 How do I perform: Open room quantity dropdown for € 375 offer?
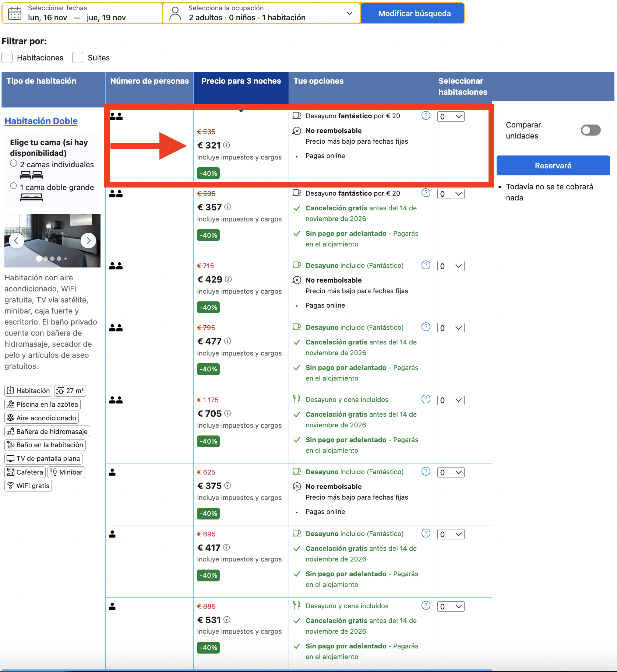[451, 472]
